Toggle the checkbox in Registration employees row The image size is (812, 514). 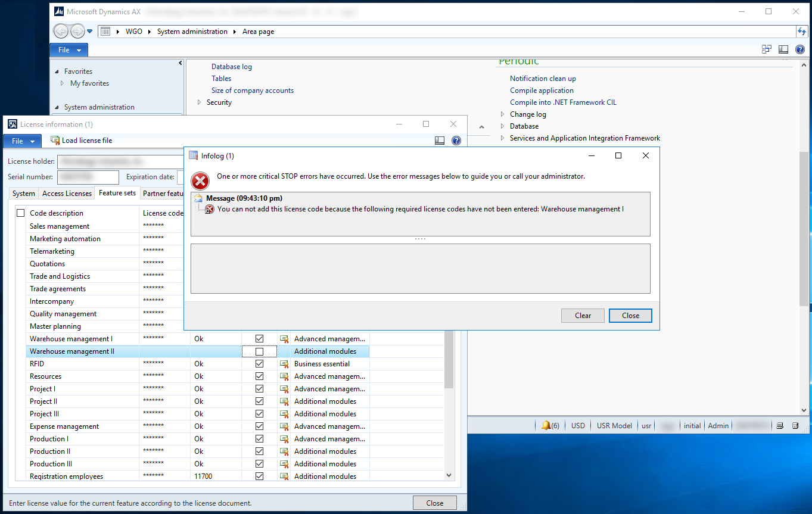tap(259, 476)
